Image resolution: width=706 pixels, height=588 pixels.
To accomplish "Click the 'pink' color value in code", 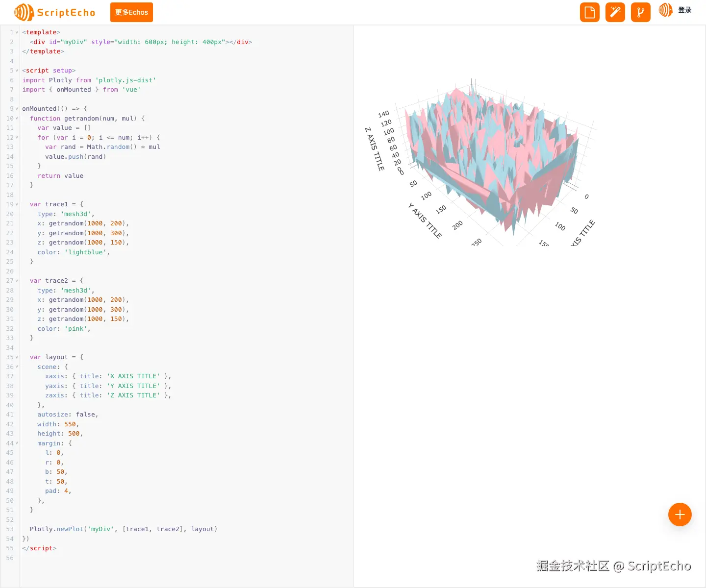I will [x=76, y=329].
